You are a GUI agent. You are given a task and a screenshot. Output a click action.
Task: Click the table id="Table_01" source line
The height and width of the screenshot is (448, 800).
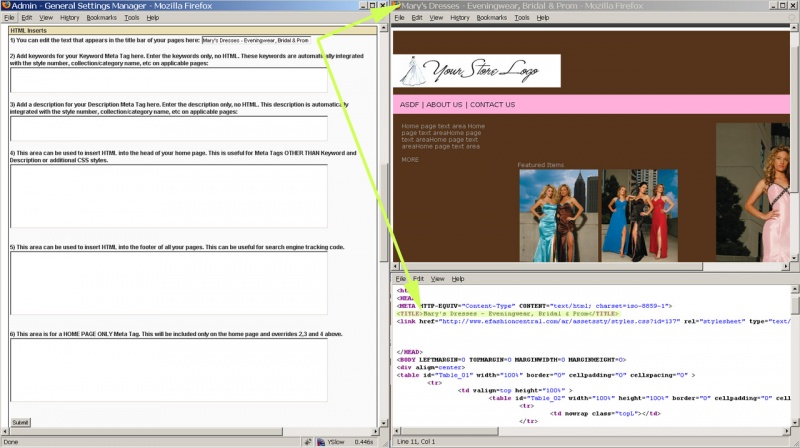[x=546, y=375]
